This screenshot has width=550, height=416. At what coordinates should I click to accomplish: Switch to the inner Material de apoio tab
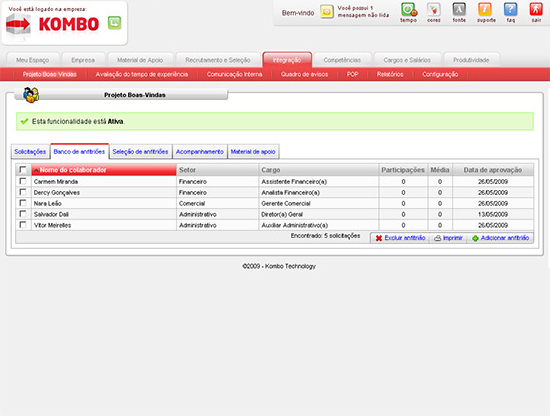coord(253,152)
